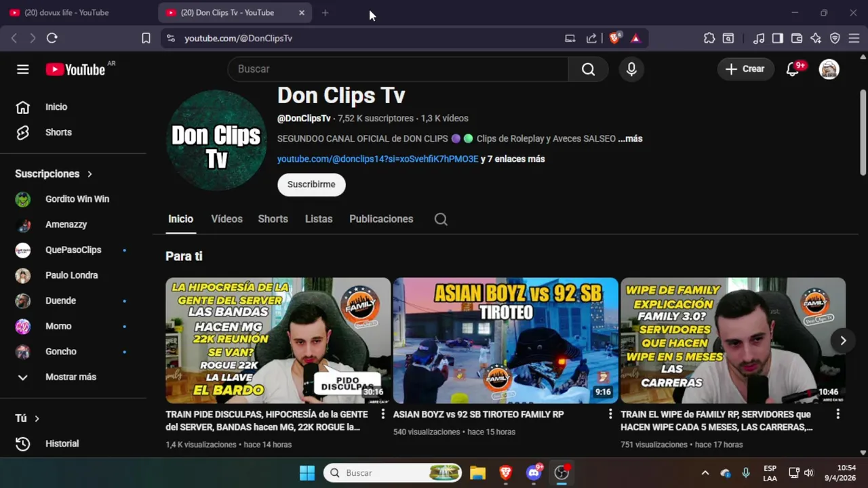The height and width of the screenshot is (488, 868).
Task: Reload the page in the browser
Action: coord(52,39)
